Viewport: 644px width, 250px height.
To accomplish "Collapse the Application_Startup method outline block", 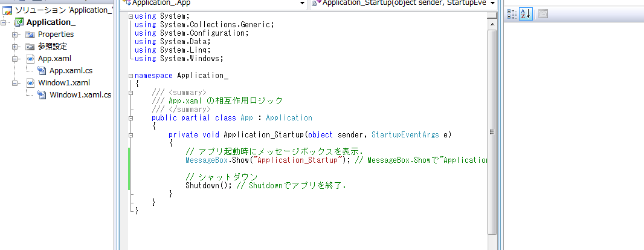I will [130, 135].
